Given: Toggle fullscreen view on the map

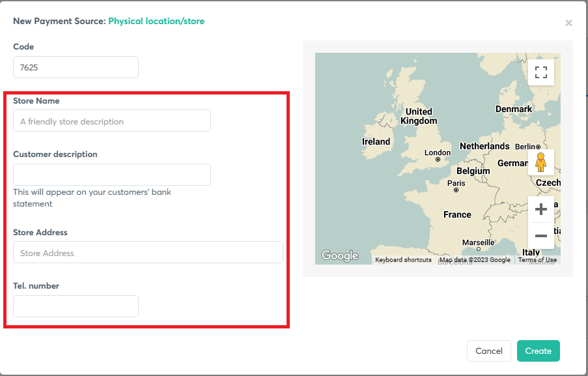Looking at the screenshot, I should [540, 72].
